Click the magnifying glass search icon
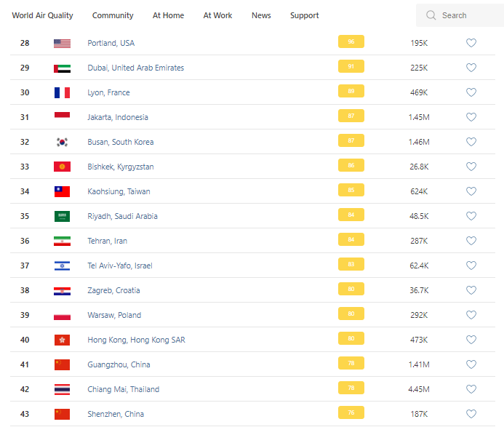The image size is (504, 427). pos(431,15)
